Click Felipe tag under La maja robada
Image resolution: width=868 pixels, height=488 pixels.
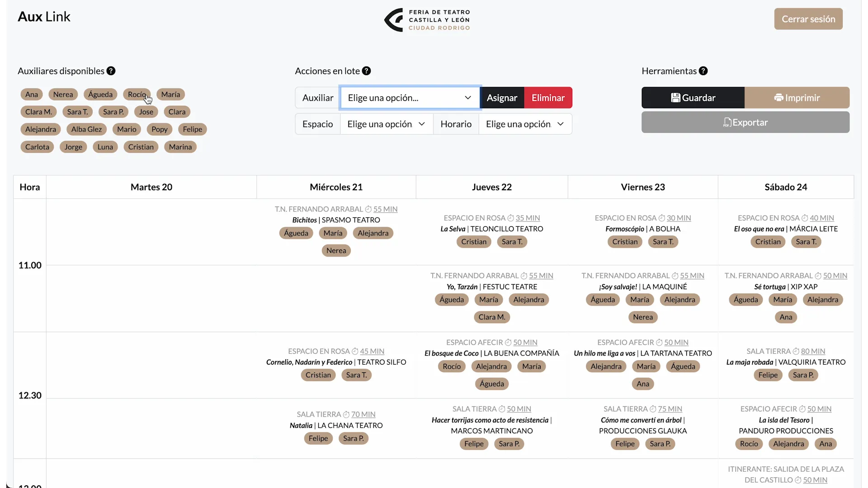(768, 375)
